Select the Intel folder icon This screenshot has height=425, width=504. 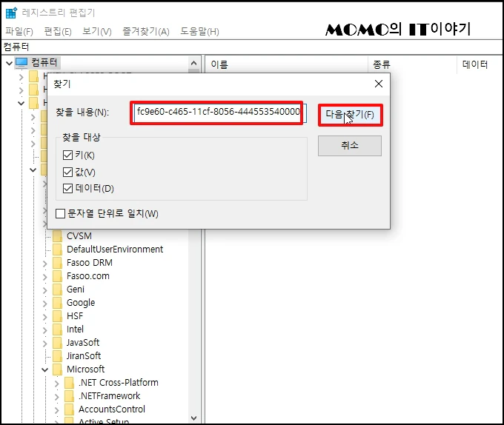coord(58,329)
